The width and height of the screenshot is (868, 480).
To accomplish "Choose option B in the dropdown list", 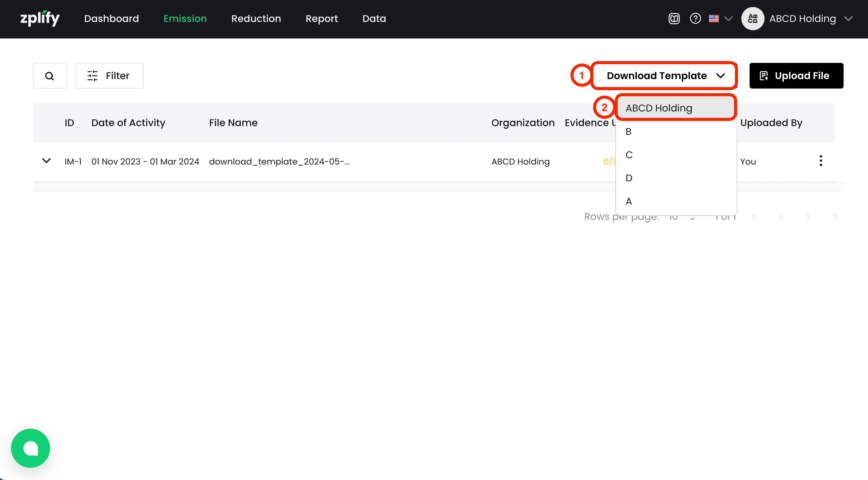I will (x=629, y=132).
